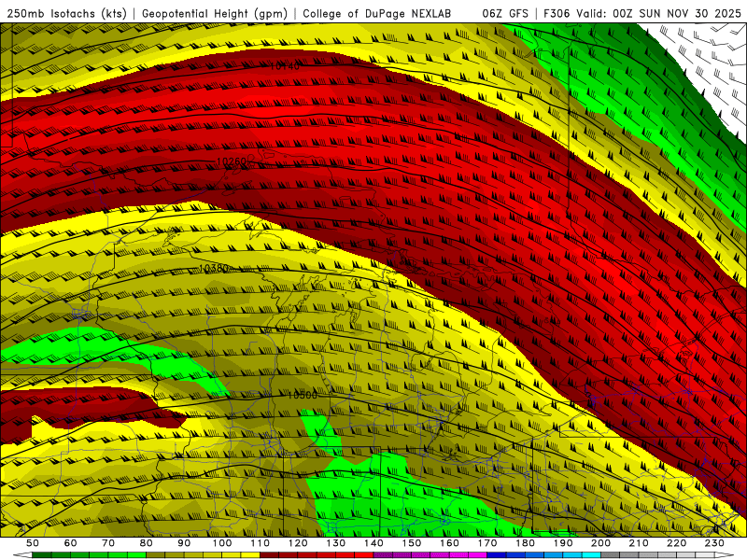This screenshot has width=747, height=560.
Task: Click the bright yellow swatch just left of 110
Action: [250, 555]
